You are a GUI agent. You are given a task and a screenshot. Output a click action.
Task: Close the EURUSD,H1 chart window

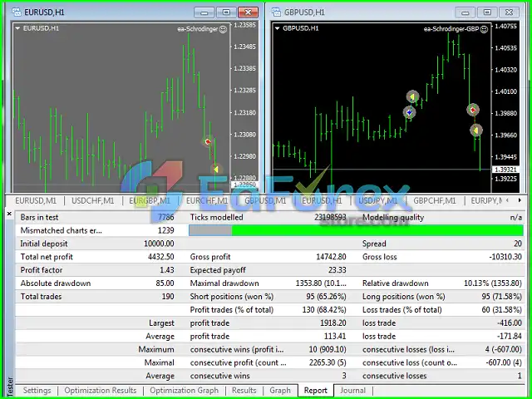coord(248,12)
